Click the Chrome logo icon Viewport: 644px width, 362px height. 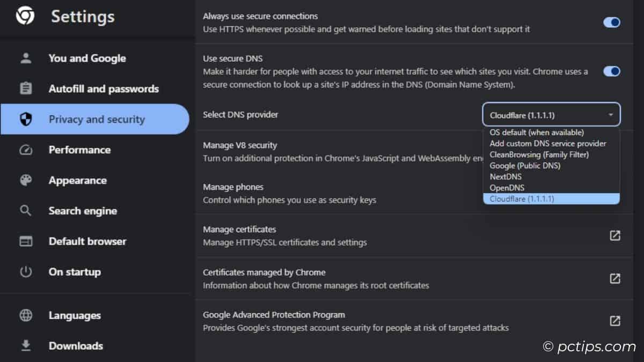(25, 17)
